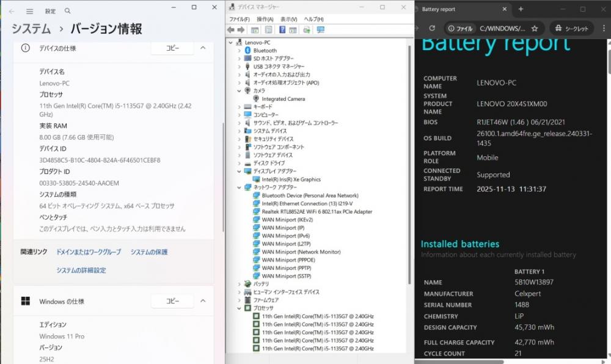
Task: Open システムの保護 link
Action: [149, 252]
